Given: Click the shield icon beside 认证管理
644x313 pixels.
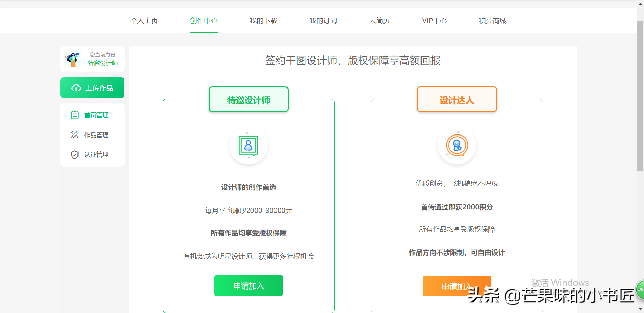Looking at the screenshot, I should 75,154.
